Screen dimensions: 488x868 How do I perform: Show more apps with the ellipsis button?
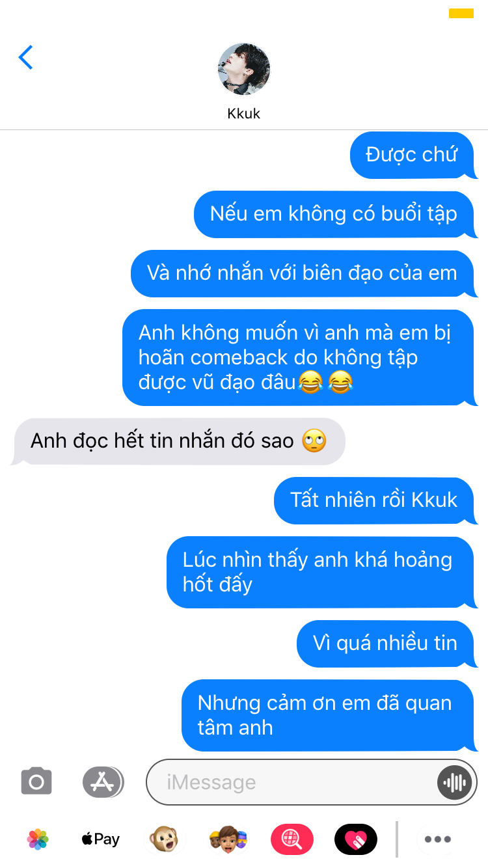tap(438, 839)
